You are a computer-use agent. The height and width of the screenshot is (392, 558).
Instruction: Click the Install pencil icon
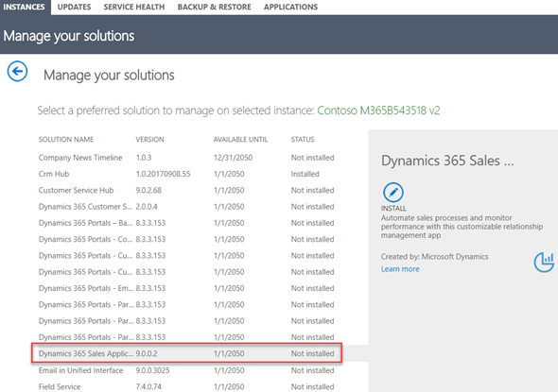[x=392, y=193]
